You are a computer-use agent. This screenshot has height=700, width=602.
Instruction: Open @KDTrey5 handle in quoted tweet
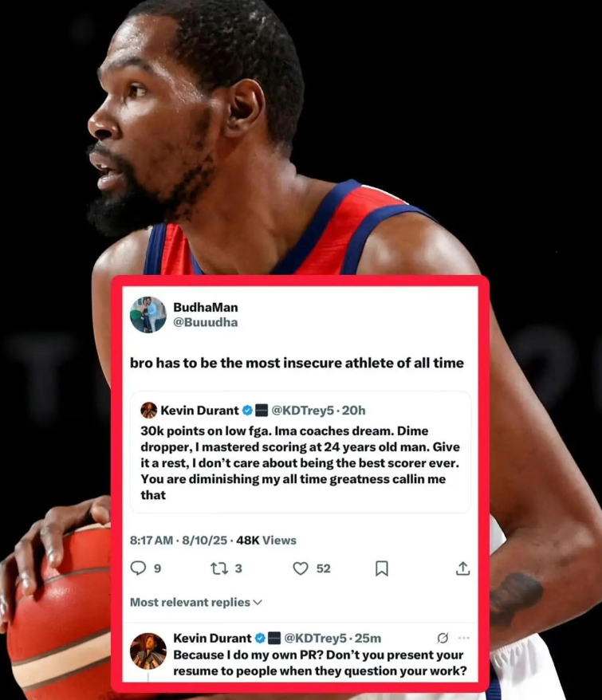(302, 410)
